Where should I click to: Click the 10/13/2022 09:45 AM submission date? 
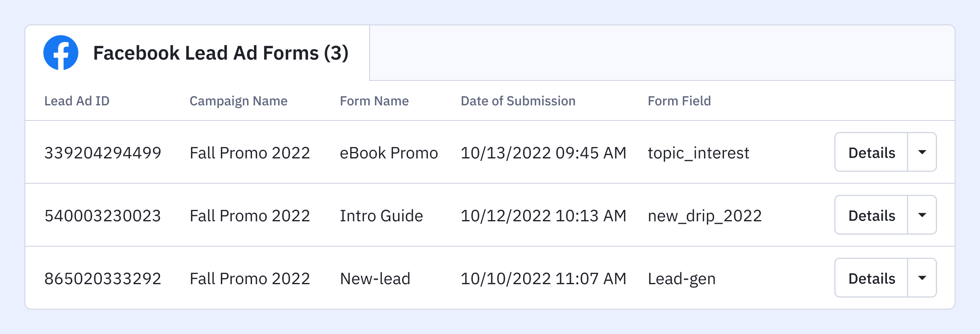coord(543,153)
